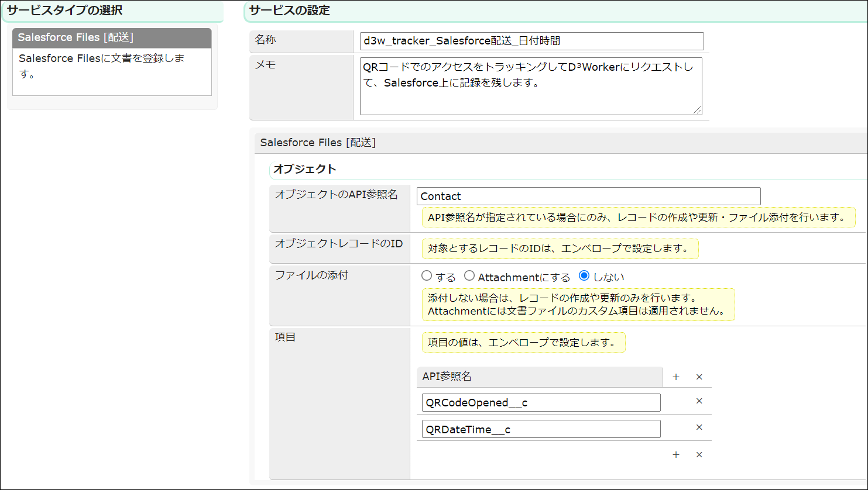Click the Salesforce Filesに文書を登録します description
This screenshot has width=868, height=490.
tap(102, 66)
